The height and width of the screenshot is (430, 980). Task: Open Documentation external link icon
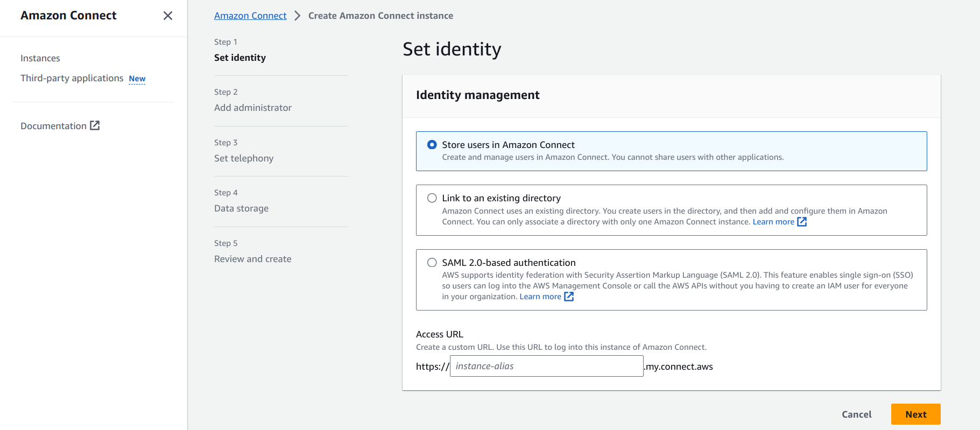pos(95,125)
